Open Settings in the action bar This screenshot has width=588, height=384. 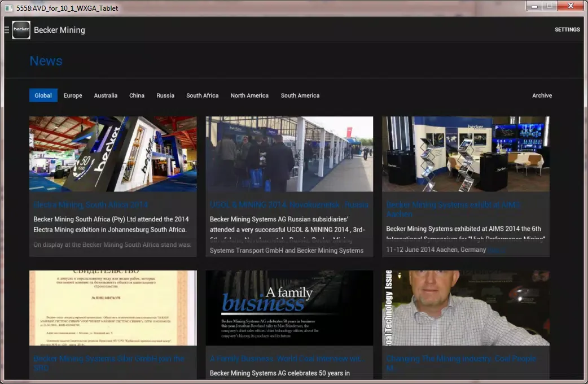[567, 30]
